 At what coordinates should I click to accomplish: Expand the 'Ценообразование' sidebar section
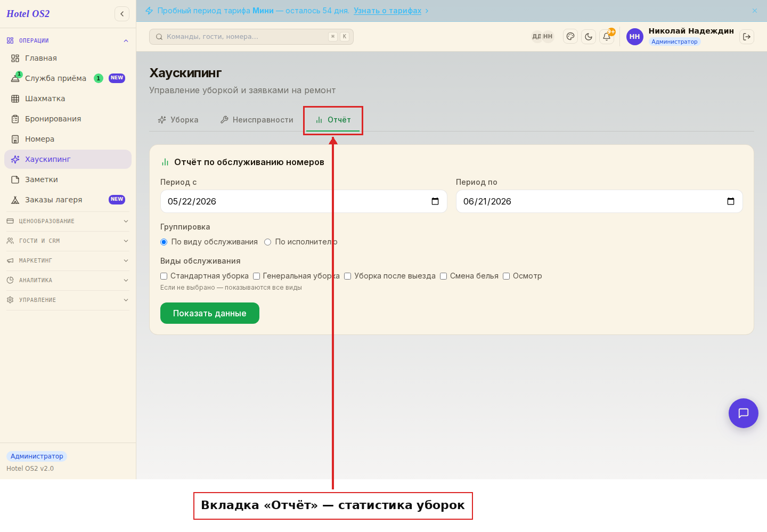[x=68, y=221]
